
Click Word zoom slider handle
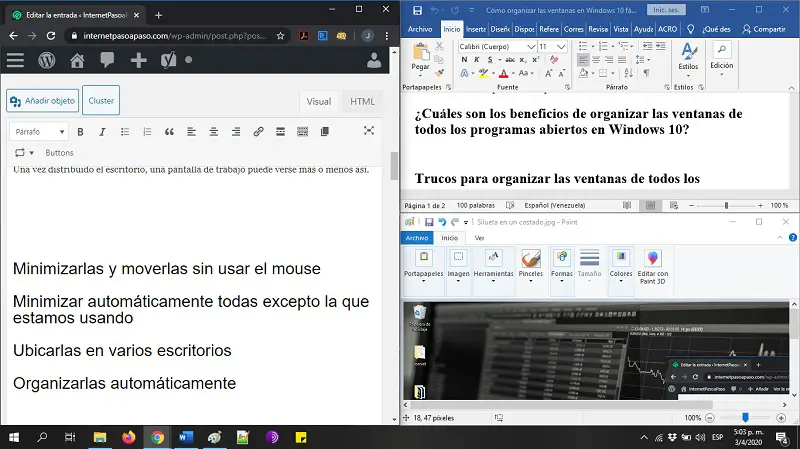coord(726,205)
